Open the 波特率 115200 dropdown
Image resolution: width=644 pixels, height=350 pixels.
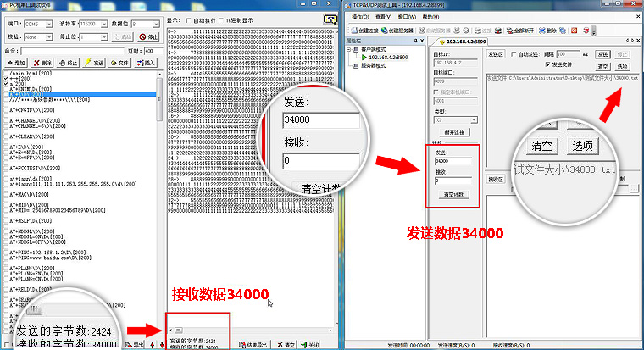(x=91, y=25)
